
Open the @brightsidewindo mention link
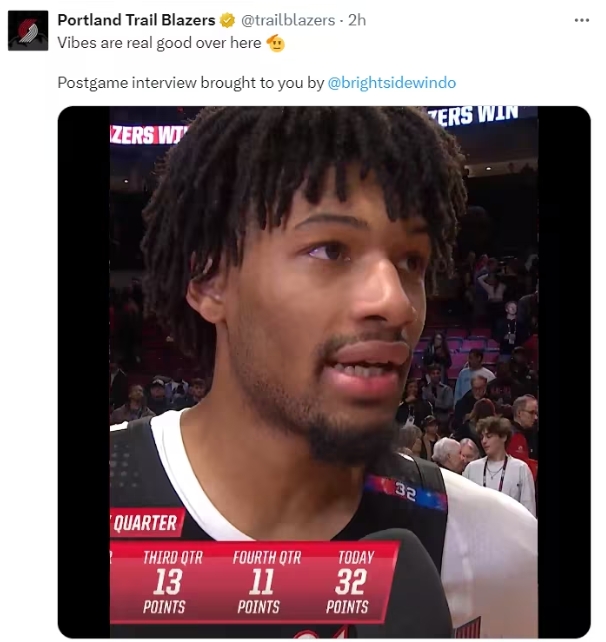(391, 83)
